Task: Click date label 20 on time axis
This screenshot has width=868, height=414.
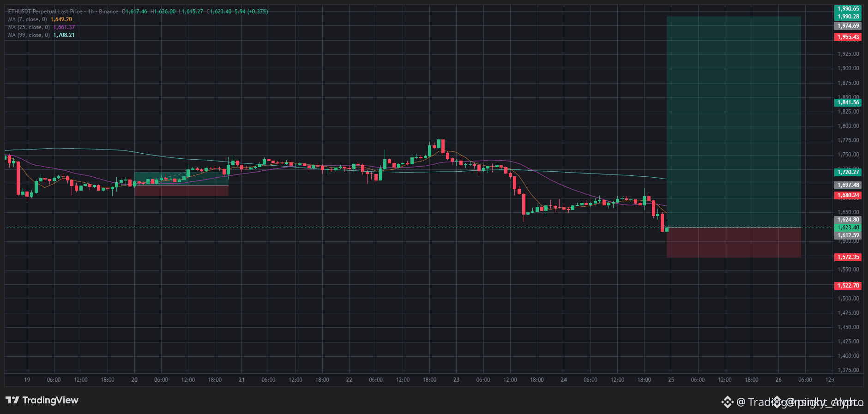Action: 134,380
